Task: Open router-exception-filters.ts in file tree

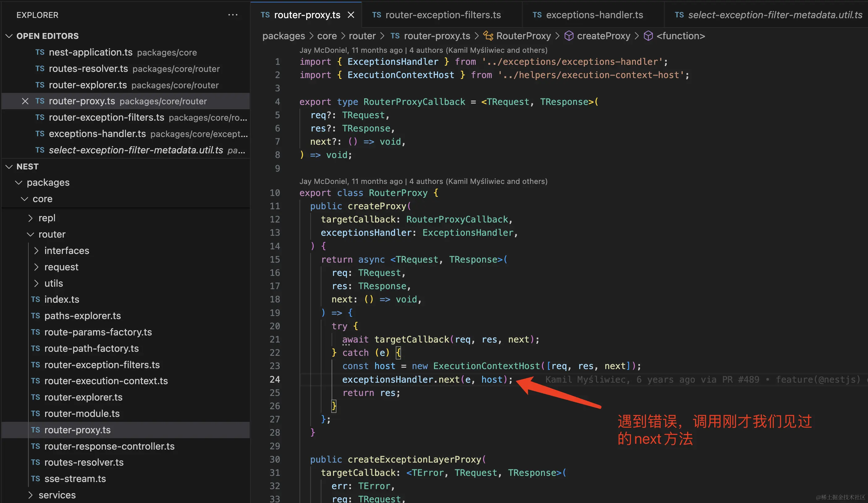Action: 126,365
